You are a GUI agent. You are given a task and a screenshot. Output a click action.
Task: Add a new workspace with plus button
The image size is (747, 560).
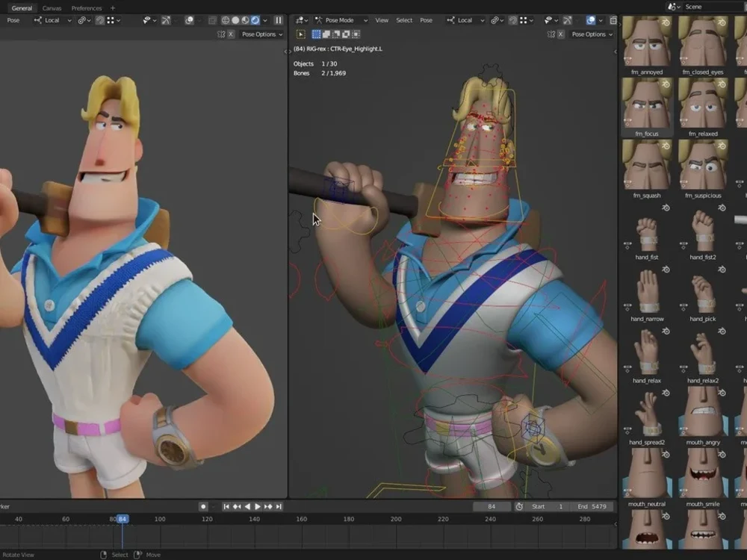pos(113,8)
